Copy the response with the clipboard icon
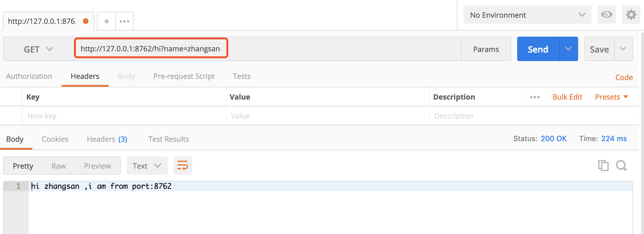 (x=603, y=166)
